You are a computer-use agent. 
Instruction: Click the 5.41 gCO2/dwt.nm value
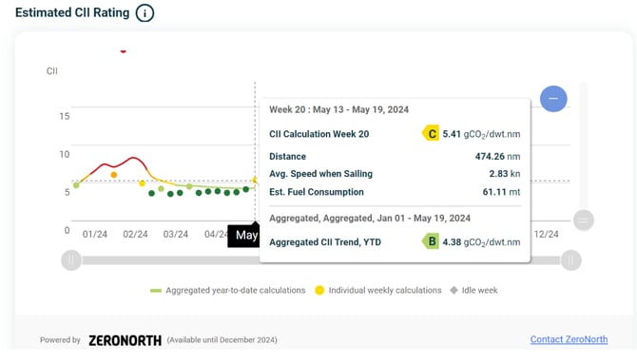point(481,134)
